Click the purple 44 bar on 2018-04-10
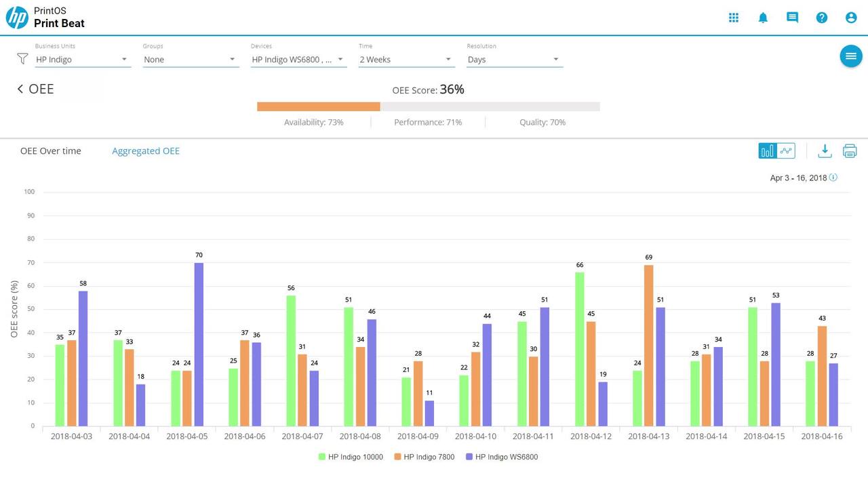Screen dimensions: 868x488 pyautogui.click(x=487, y=375)
